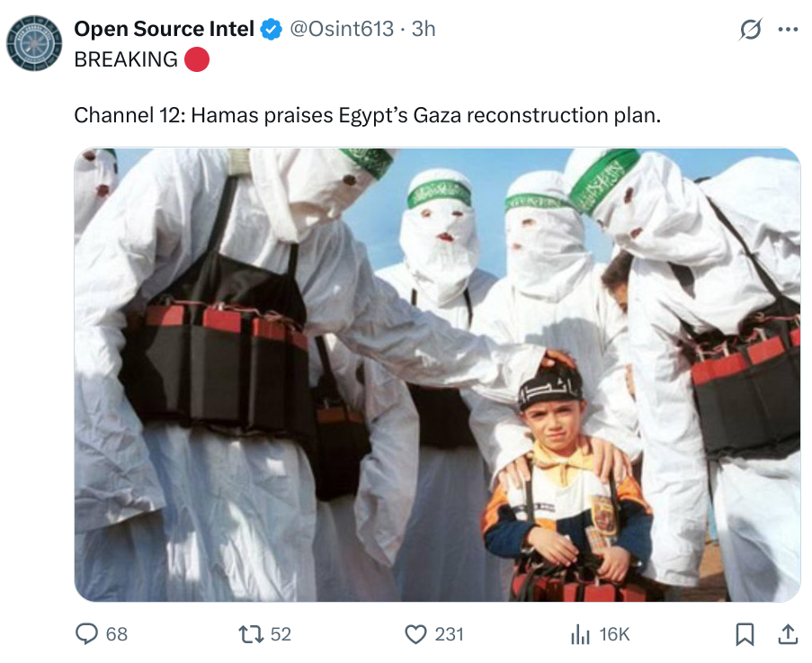Click the share upload arrow icon
The image size is (812, 663).
click(x=788, y=634)
